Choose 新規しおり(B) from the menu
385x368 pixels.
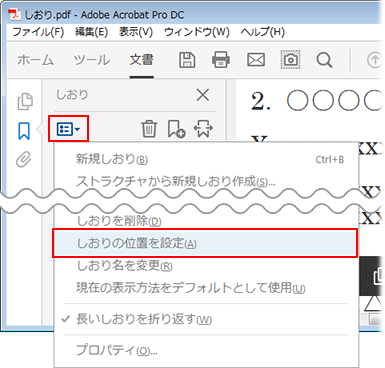[x=206, y=159]
